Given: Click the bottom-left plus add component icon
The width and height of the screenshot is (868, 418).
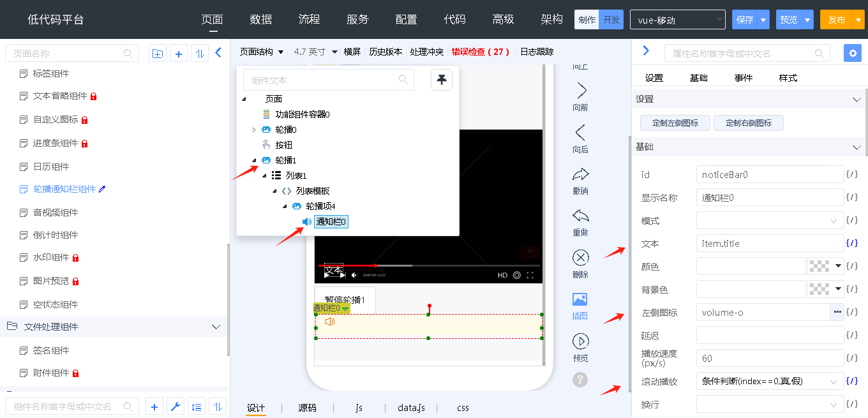Looking at the screenshot, I should (x=154, y=407).
